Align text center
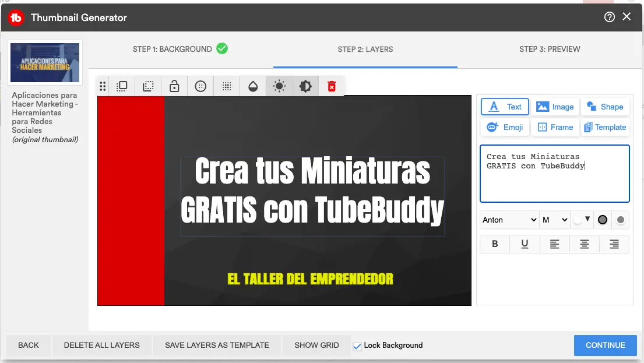Screen dimensions: 644x363 click(585, 244)
